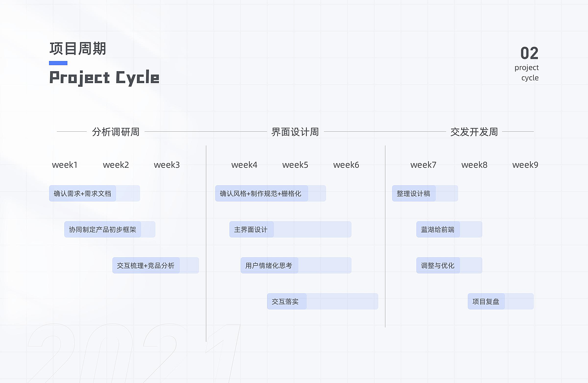Viewport: 588px width, 383px height.
Task: Click the 02 page number
Action: tap(529, 53)
